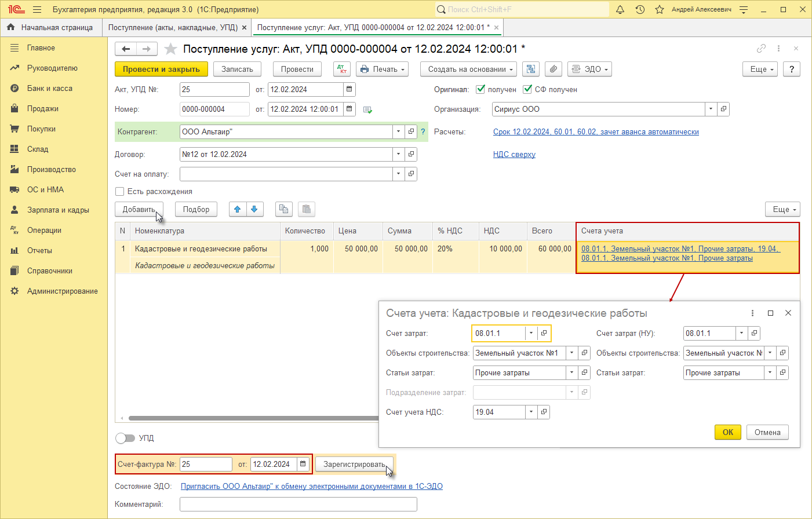Open calendar for Акт, УПД date
This screenshot has height=519, width=812.
349,89
